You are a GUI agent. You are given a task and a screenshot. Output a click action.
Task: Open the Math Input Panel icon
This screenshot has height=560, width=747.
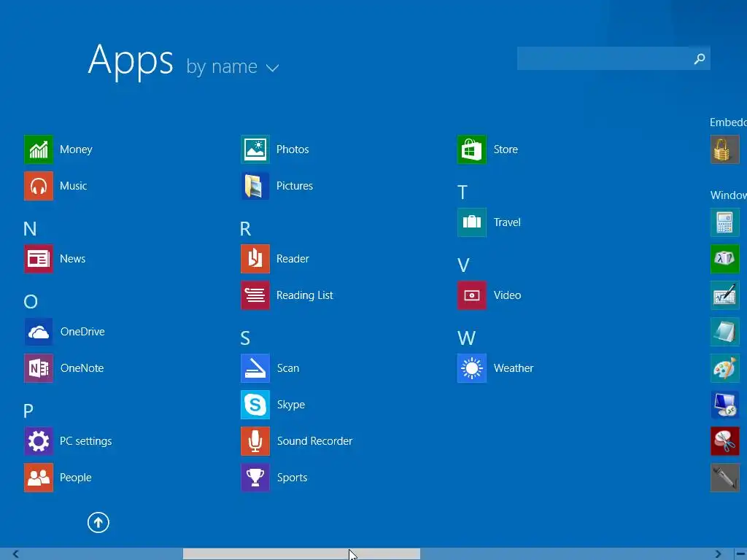724,295
